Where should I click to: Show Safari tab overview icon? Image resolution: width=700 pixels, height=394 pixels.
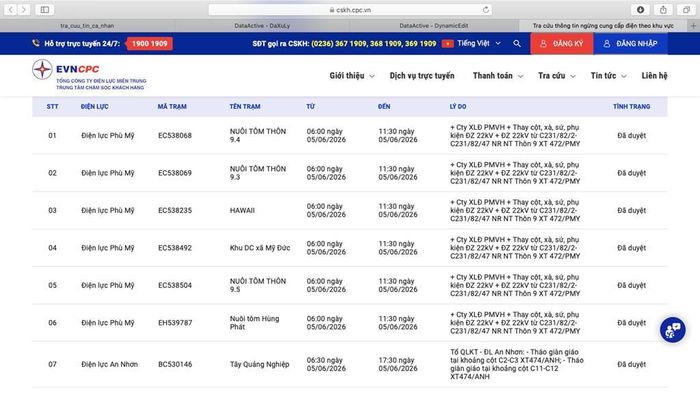click(686, 9)
